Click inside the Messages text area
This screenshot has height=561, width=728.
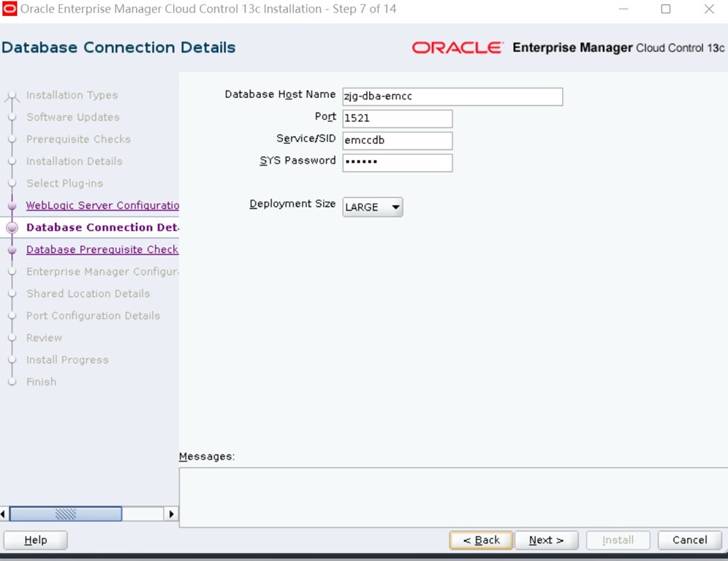click(453, 497)
